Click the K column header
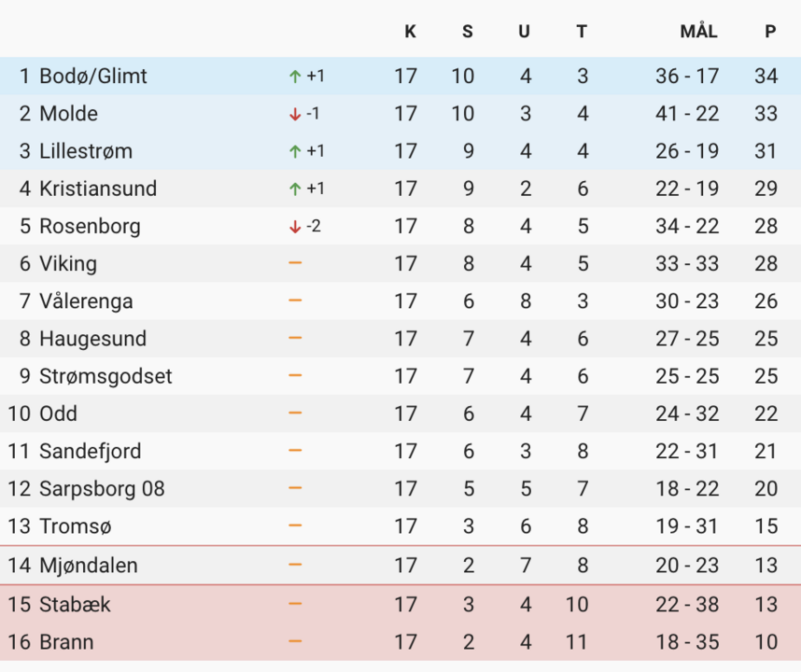The width and height of the screenshot is (801, 672). (x=410, y=32)
